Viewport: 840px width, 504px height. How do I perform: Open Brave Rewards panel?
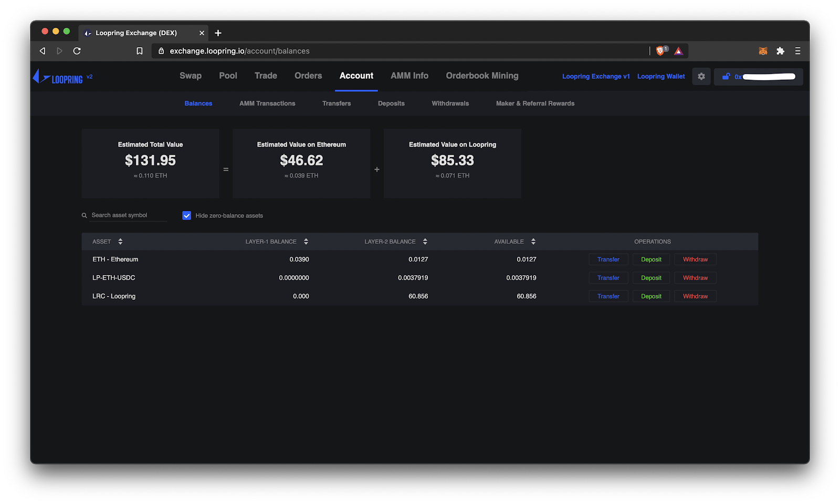(678, 51)
